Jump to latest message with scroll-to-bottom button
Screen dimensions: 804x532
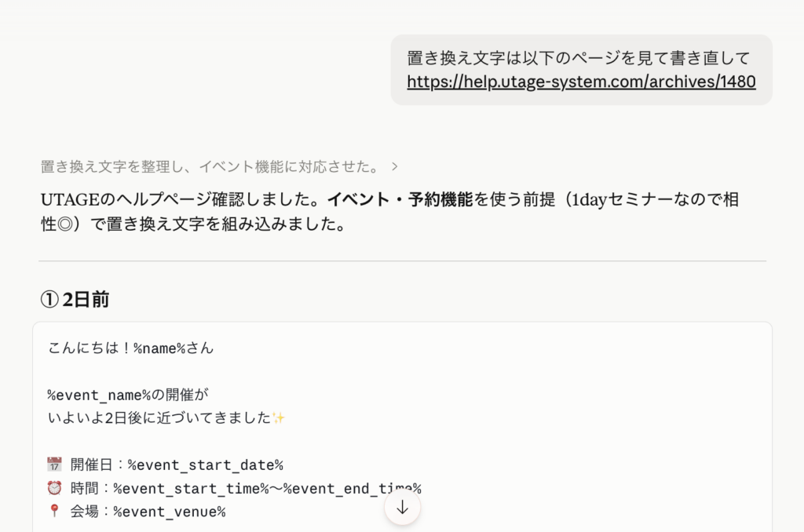(402, 507)
